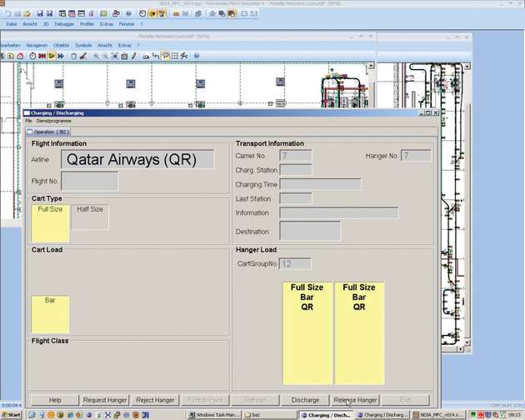Select the second Full Size Bar QR hanger tile

click(359, 333)
